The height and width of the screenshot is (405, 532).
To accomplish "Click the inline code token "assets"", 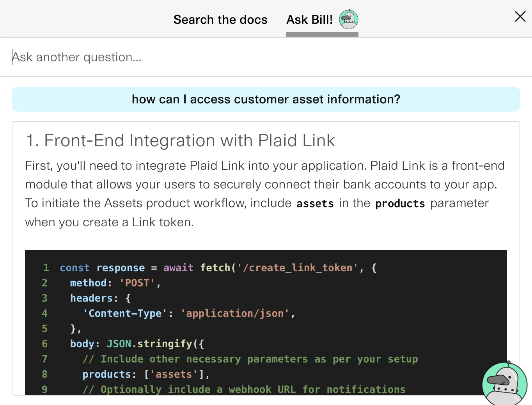I will click(x=315, y=203).
